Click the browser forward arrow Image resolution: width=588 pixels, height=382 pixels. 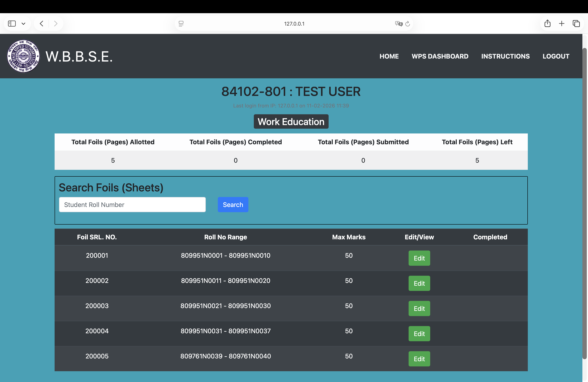pos(56,24)
